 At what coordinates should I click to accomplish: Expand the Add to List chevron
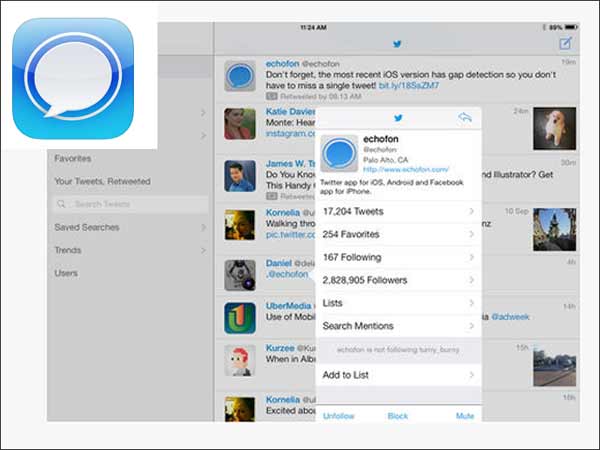click(472, 375)
